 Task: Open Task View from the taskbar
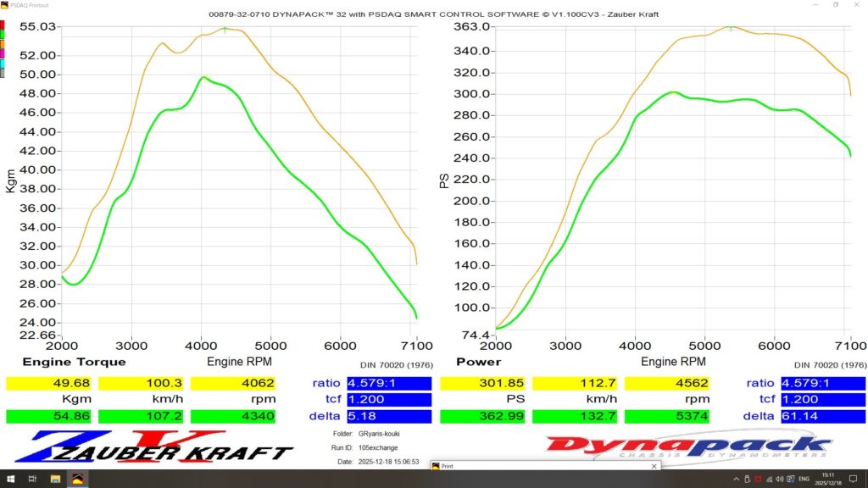click(x=32, y=479)
